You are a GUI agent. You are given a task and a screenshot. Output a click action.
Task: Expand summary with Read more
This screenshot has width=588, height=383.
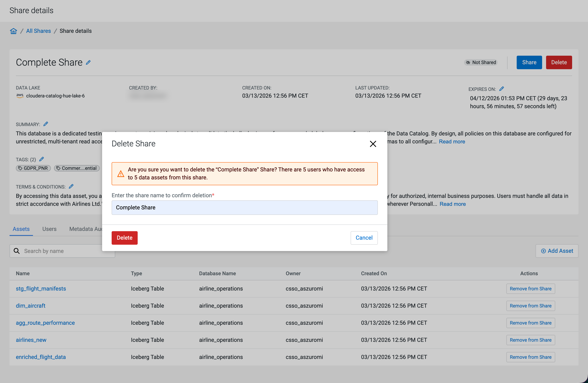[x=452, y=141]
